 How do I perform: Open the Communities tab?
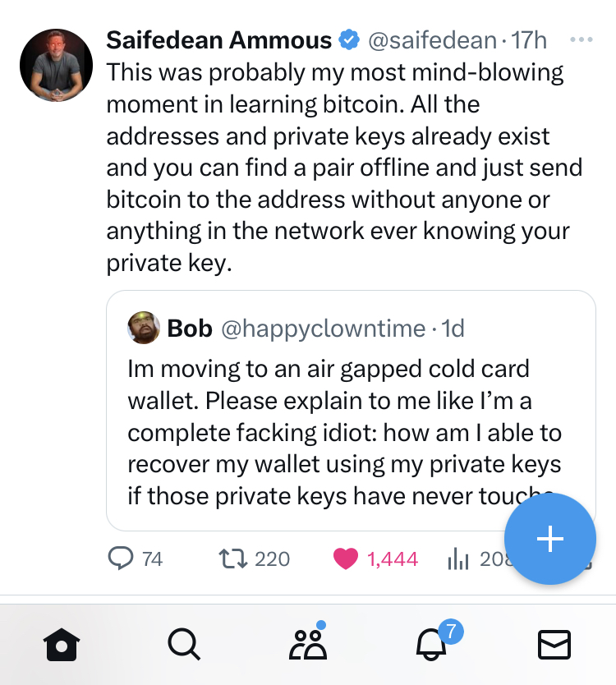point(308,646)
